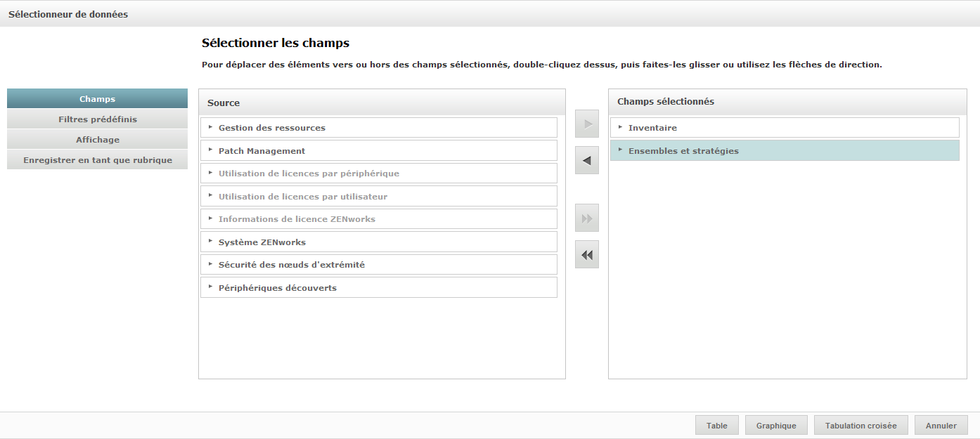980x439 pixels.
Task: Expand the Patch Management triangle
Action: (210, 150)
